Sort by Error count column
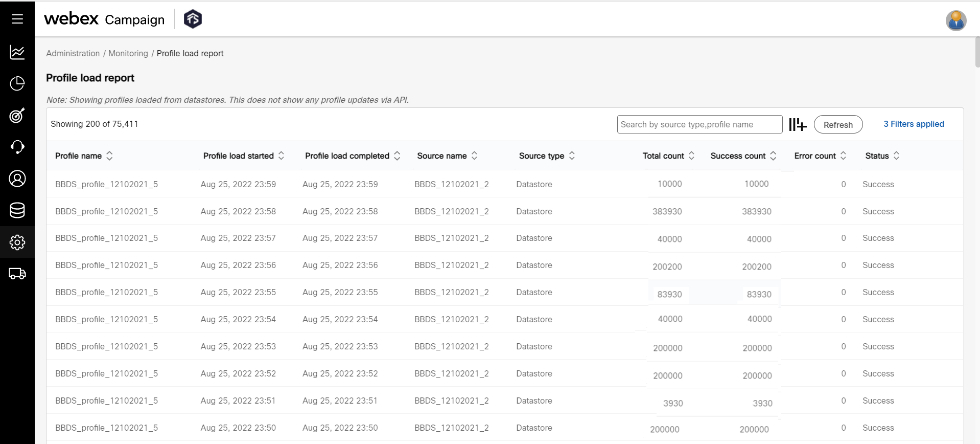This screenshot has height=444, width=980. coord(843,156)
